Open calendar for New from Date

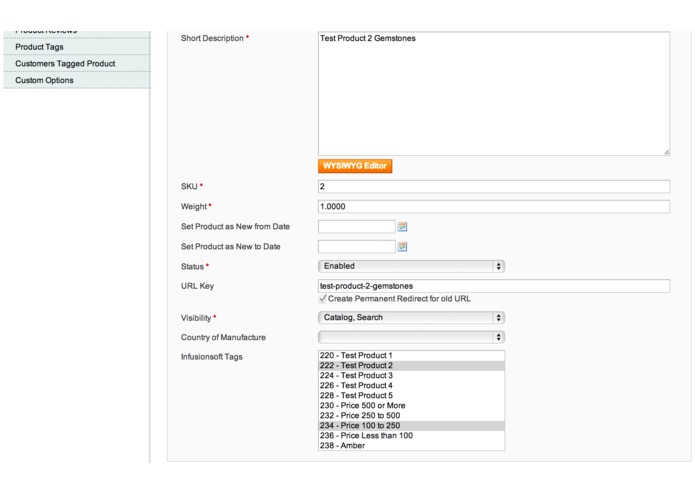(402, 226)
